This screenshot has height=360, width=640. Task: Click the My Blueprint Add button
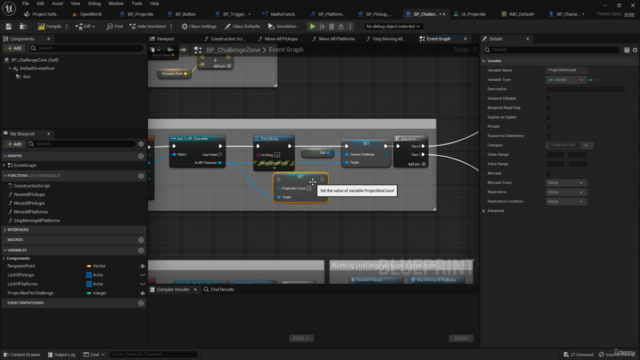pyautogui.click(x=14, y=144)
